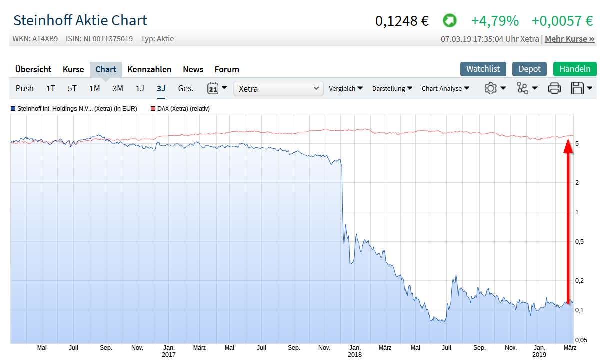This screenshot has height=364, width=600.
Task: Switch to the Kennzahlen tab
Action: pyautogui.click(x=149, y=69)
